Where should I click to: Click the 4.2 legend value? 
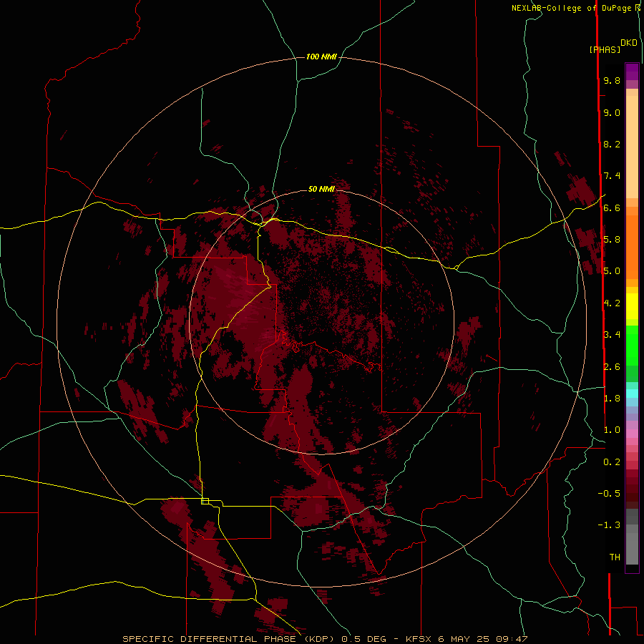(x=612, y=303)
